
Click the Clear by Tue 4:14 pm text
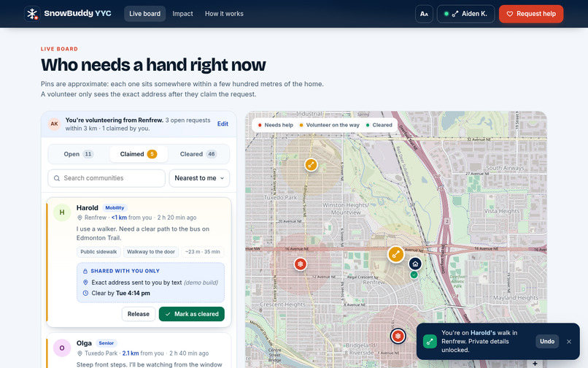coord(121,294)
